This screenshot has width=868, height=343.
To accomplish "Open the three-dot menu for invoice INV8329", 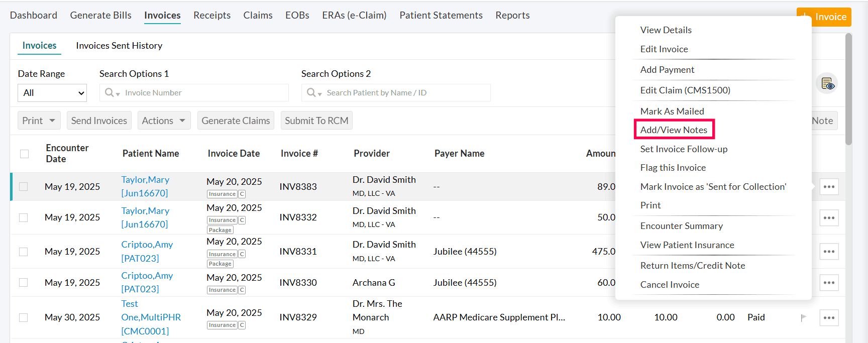I will point(829,318).
